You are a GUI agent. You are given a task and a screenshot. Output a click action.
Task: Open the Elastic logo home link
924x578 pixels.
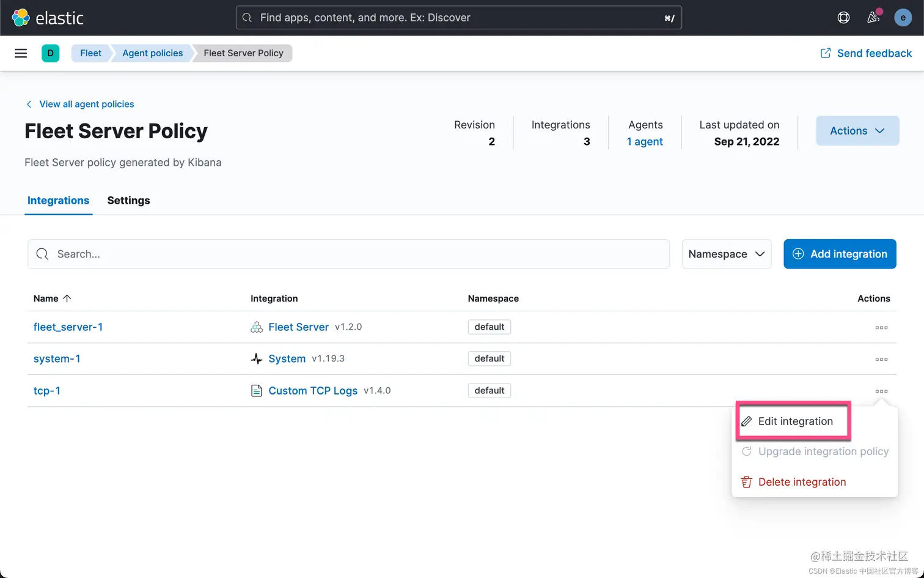click(x=48, y=18)
